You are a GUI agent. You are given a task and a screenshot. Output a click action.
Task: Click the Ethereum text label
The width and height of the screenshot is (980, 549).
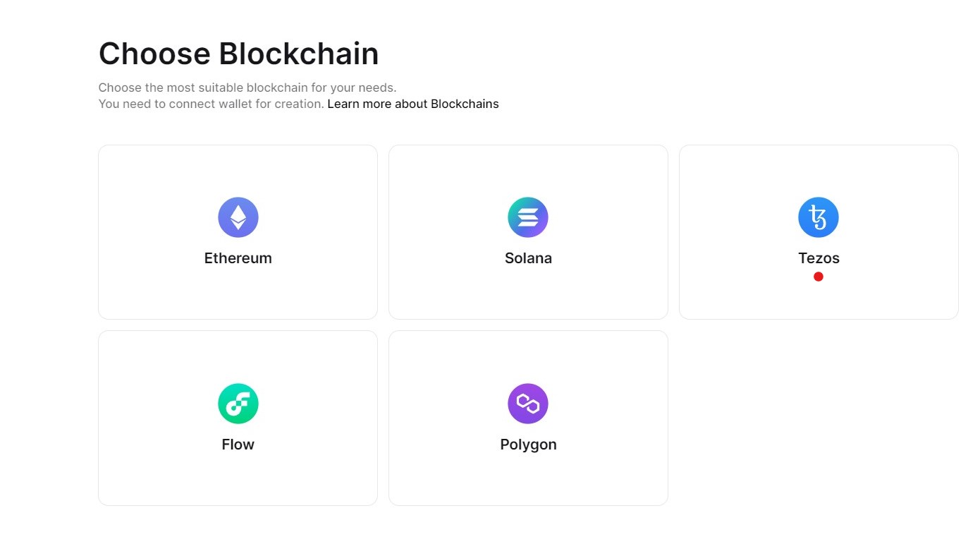[238, 258]
